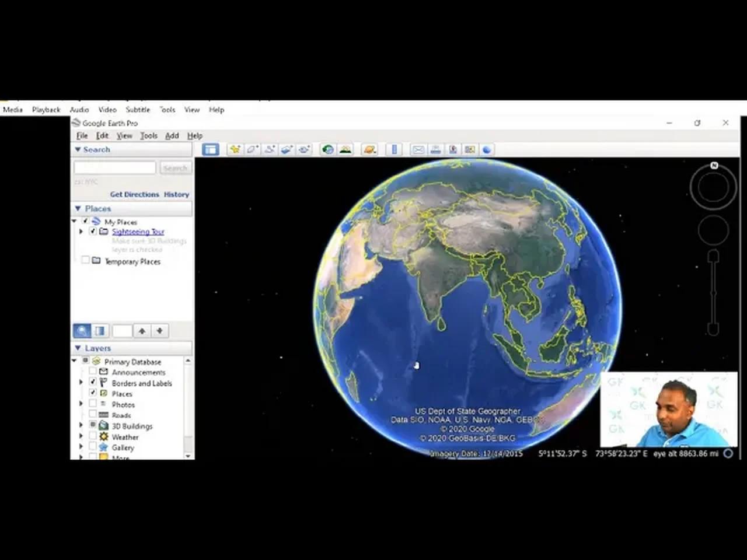
Task: Collapse the Layers panel
Action: (78, 348)
